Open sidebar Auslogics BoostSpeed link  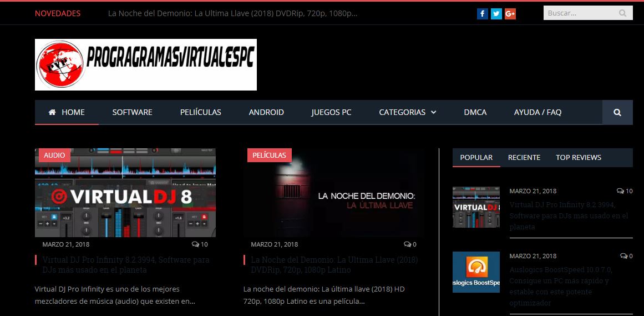point(561,287)
